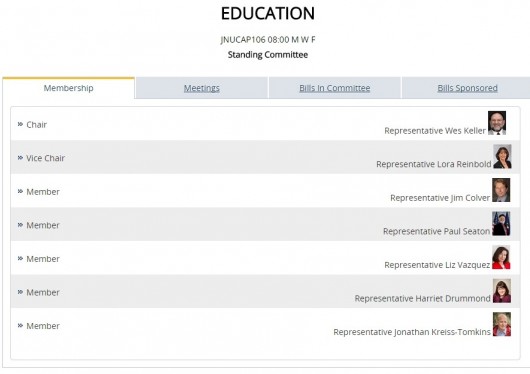The width and height of the screenshot is (530, 374).
Task: Switch to the Bills In Committee tab
Action: click(335, 88)
